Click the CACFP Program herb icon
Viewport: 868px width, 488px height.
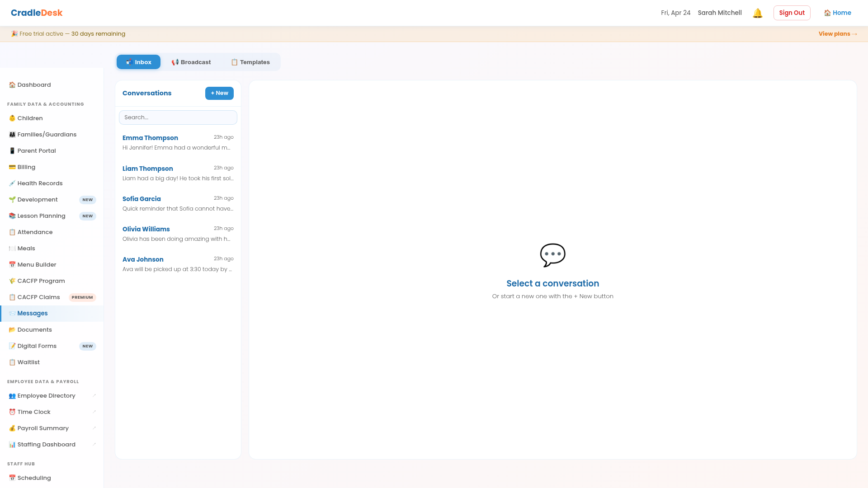pos(12,281)
